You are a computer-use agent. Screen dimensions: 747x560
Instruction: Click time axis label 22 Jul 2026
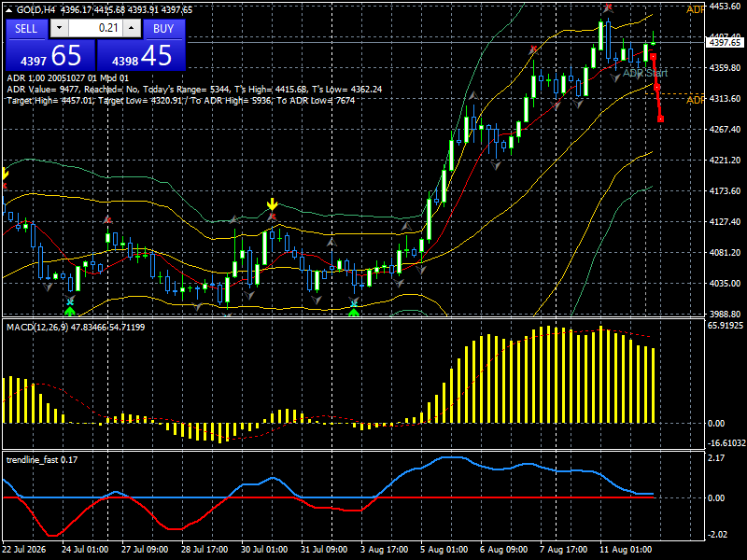[x=24, y=549]
